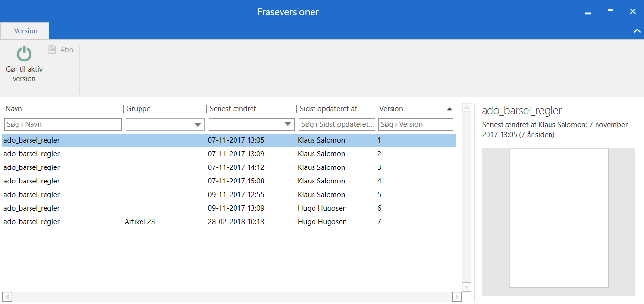
Task: Click the Version column sort arrow
Action: (449, 109)
